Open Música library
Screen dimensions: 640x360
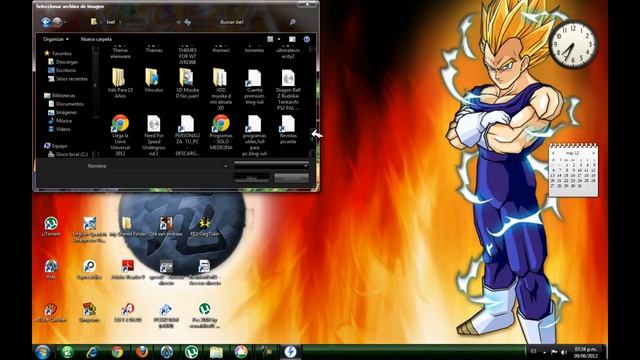(x=60, y=121)
